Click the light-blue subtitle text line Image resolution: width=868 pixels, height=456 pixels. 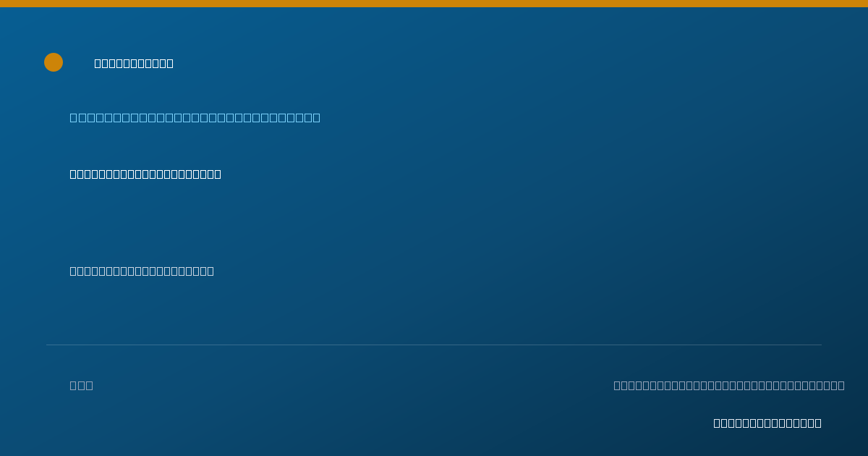click(195, 117)
